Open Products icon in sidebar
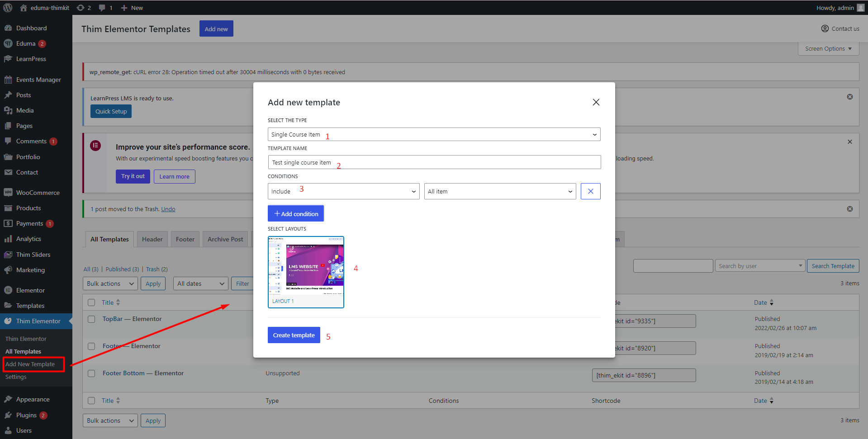868x439 pixels. 8,208
